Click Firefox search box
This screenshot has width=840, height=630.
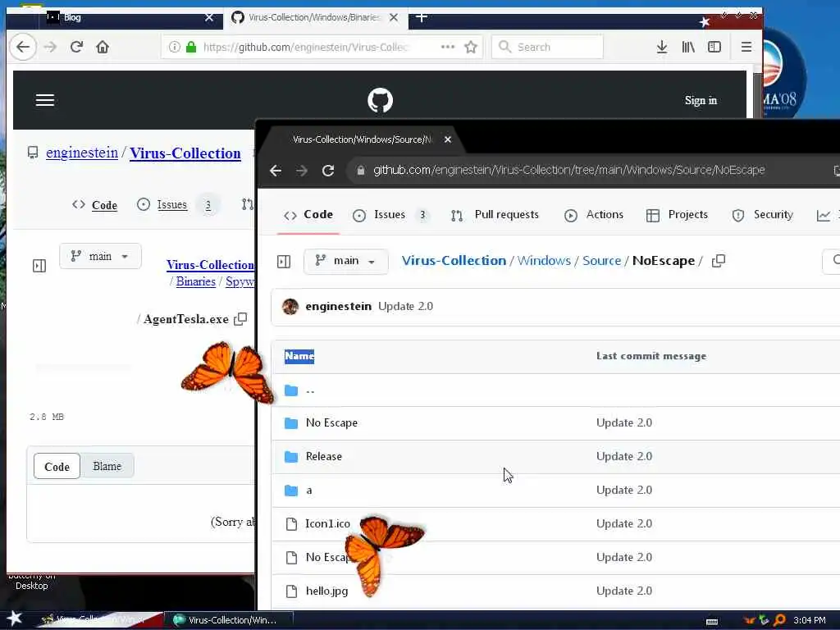tap(547, 47)
